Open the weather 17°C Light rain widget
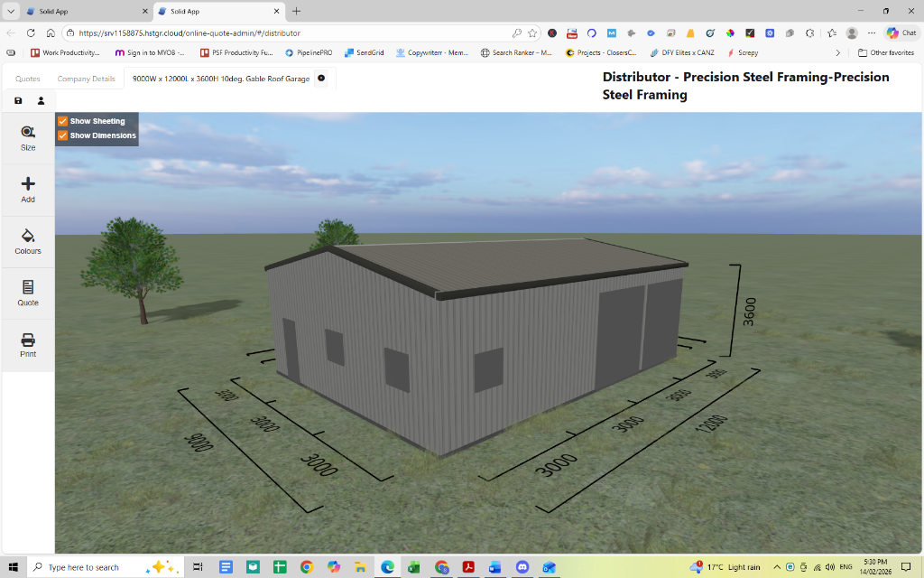This screenshot has width=924, height=578. (x=726, y=567)
